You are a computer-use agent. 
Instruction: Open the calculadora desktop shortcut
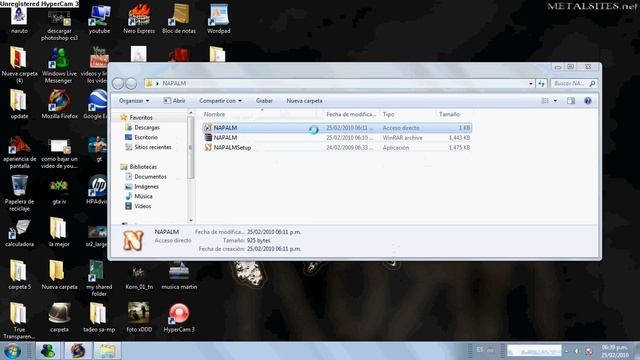(19, 233)
